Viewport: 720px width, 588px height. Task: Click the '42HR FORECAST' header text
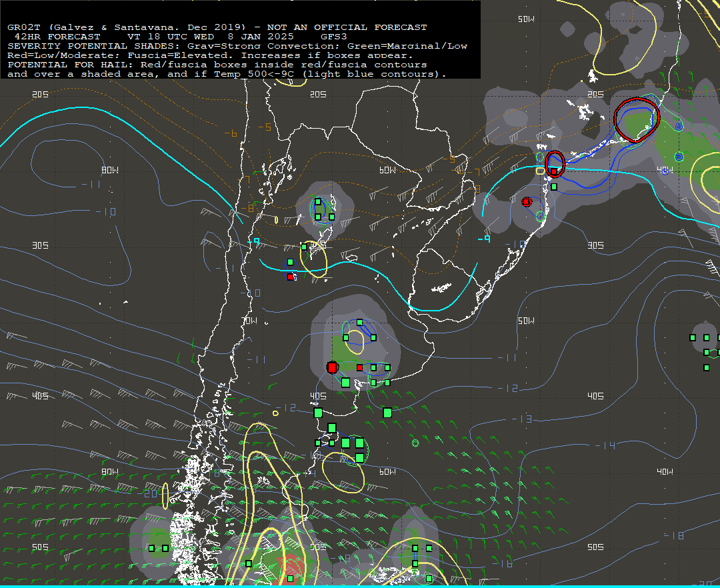[x=57, y=37]
